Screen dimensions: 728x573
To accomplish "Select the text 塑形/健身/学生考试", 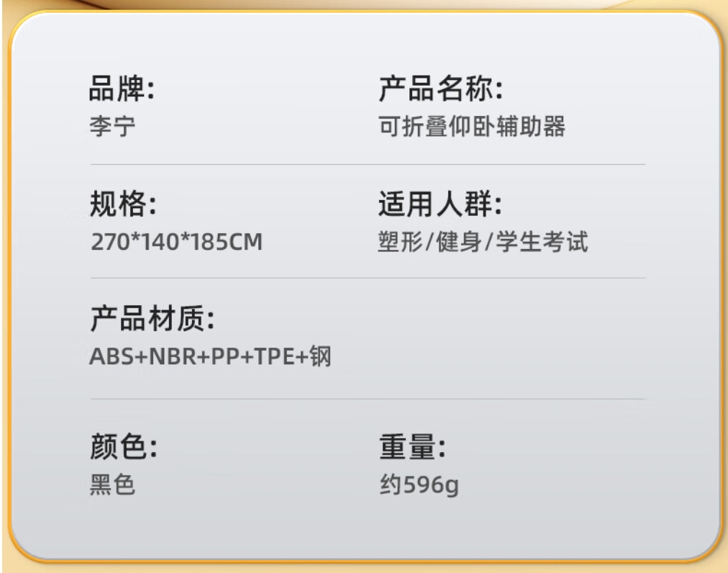I will (483, 242).
